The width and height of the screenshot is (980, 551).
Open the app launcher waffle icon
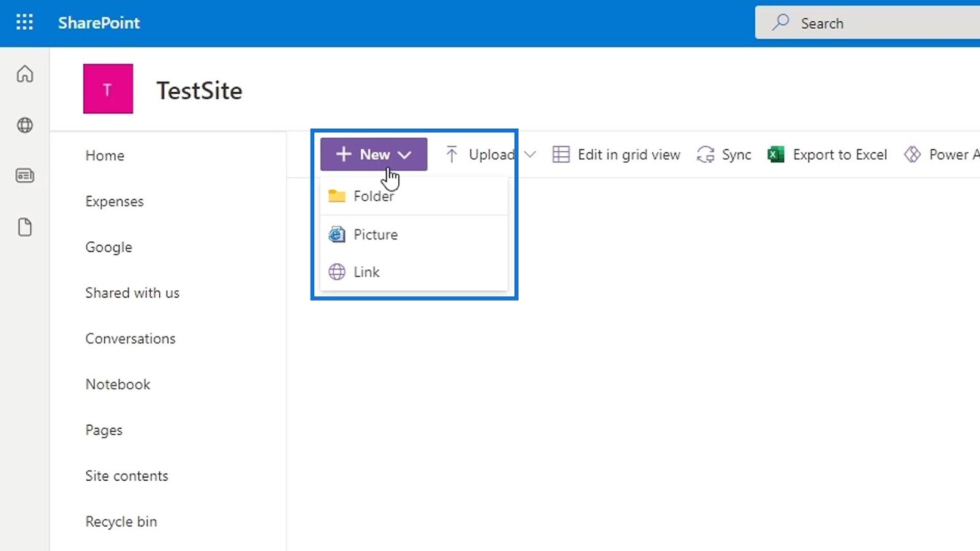pyautogui.click(x=24, y=23)
